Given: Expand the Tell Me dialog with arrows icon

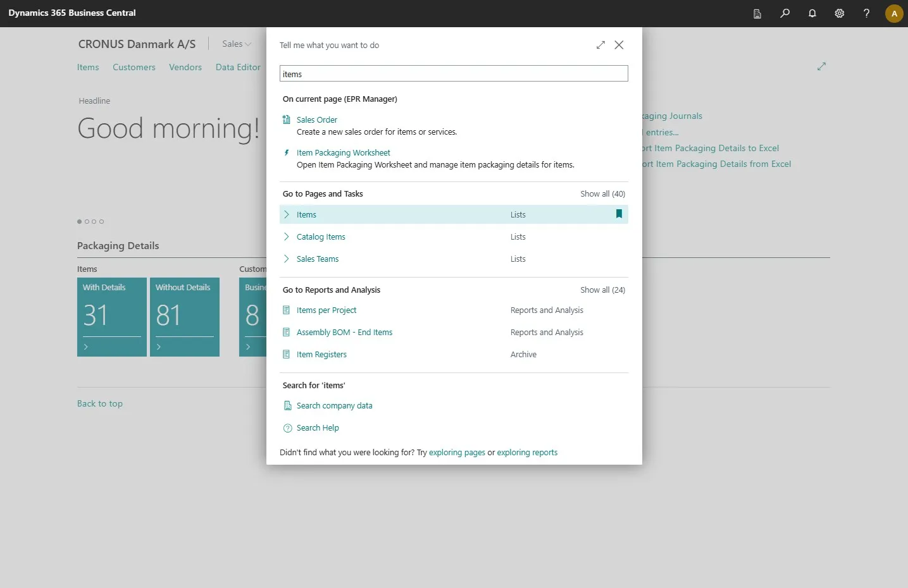Looking at the screenshot, I should (x=600, y=45).
